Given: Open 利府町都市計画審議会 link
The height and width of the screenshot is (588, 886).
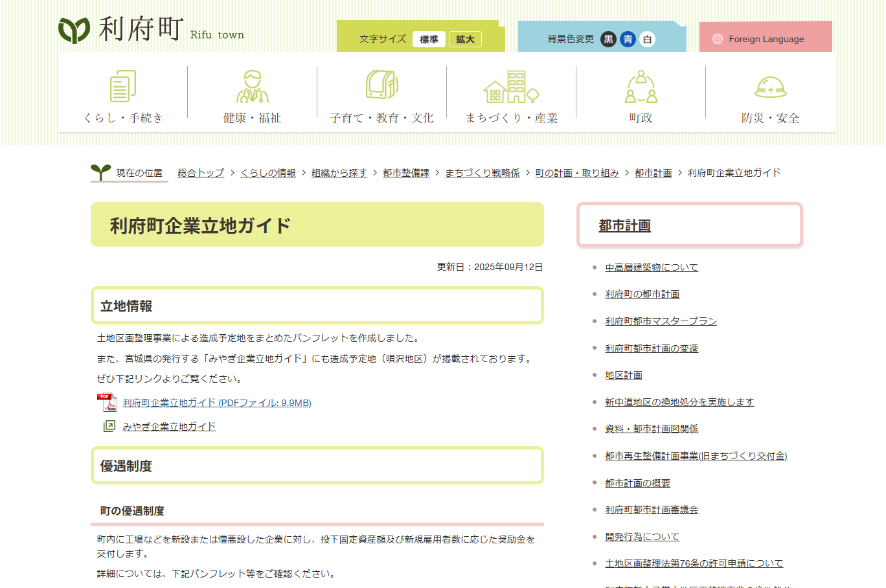Looking at the screenshot, I should 652,510.
